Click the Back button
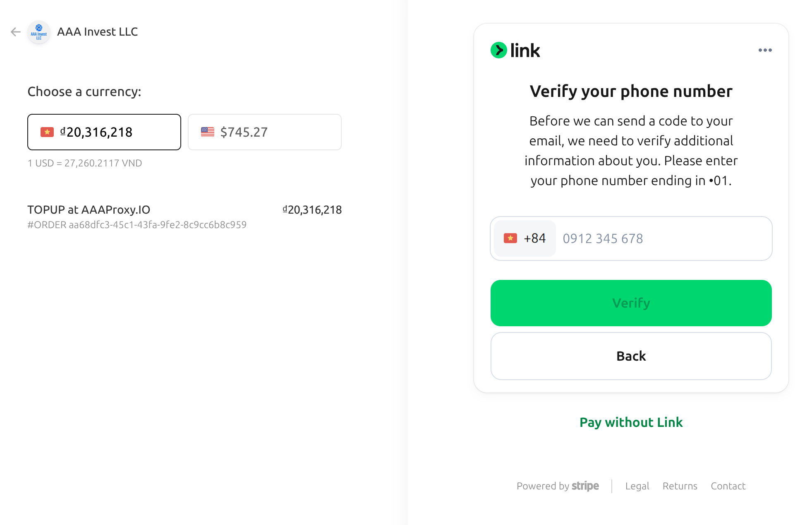The image size is (812, 525). [x=631, y=356]
